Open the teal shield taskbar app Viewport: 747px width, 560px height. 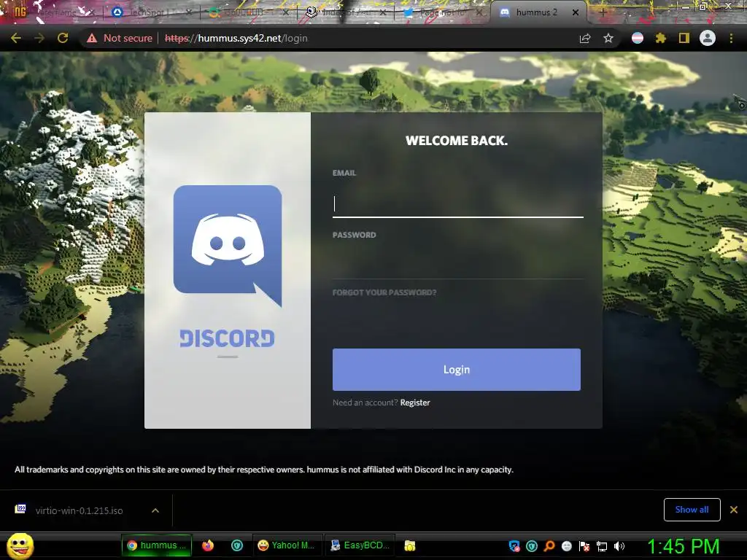coord(237,545)
